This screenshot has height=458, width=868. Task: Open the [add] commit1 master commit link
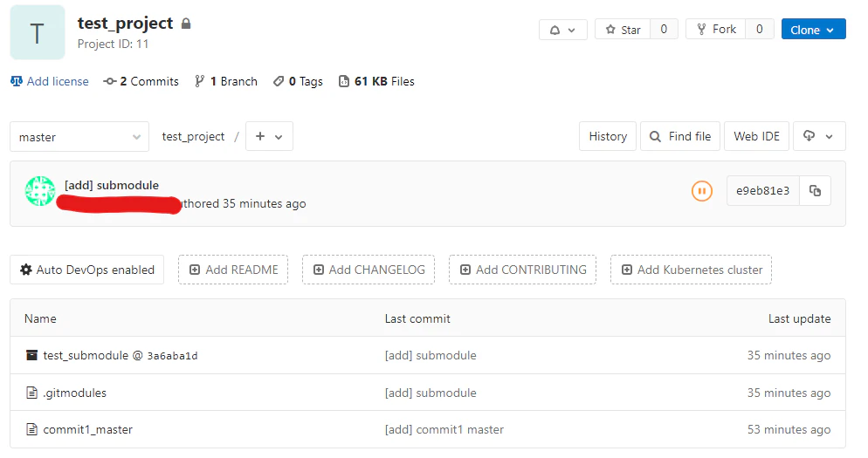[444, 429]
